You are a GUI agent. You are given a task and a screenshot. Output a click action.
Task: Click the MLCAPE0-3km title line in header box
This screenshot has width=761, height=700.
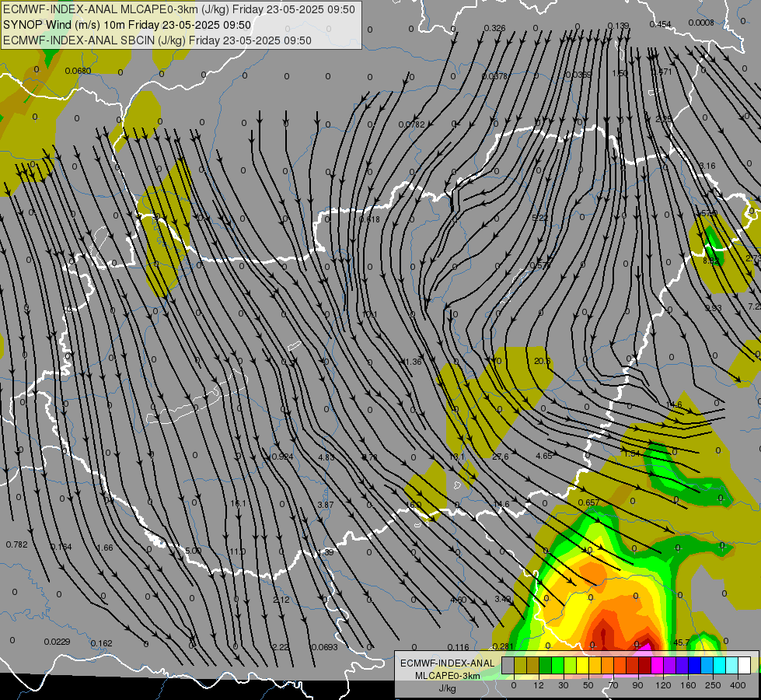[x=179, y=9]
